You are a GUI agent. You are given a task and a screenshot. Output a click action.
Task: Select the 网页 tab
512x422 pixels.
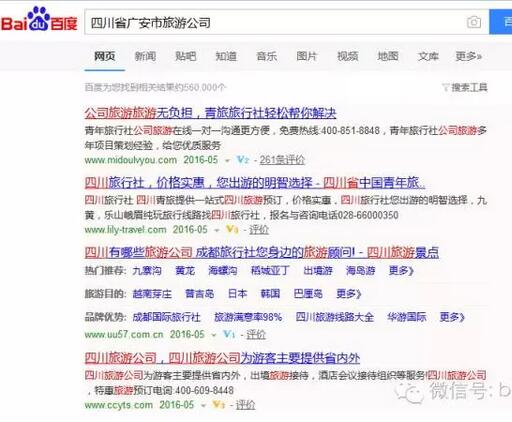click(x=105, y=56)
